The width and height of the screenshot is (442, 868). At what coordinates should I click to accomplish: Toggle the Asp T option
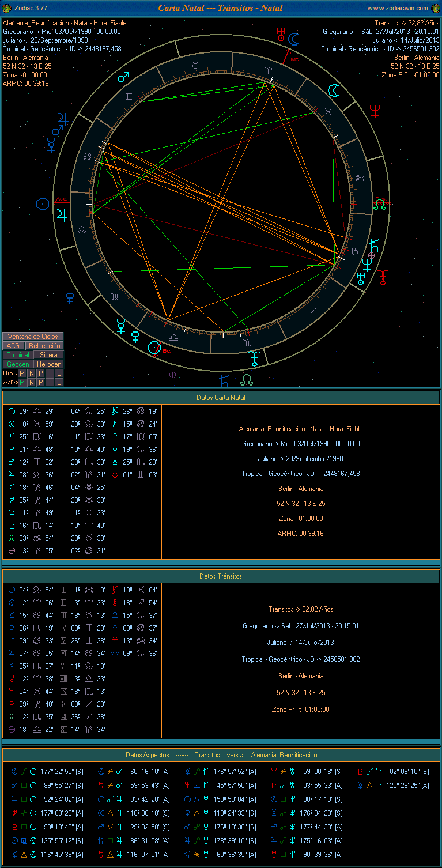[x=50, y=382]
